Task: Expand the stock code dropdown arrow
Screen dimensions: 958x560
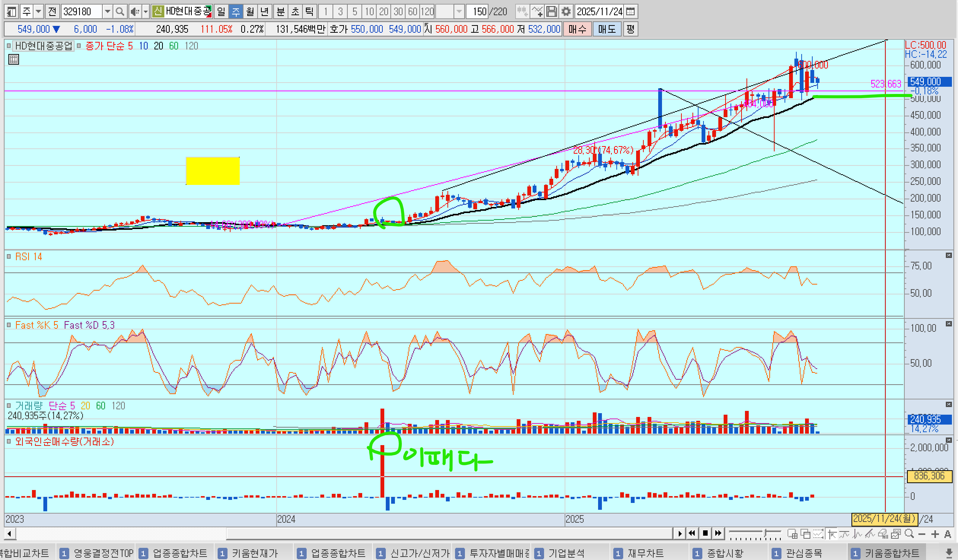Action: pyautogui.click(x=108, y=12)
